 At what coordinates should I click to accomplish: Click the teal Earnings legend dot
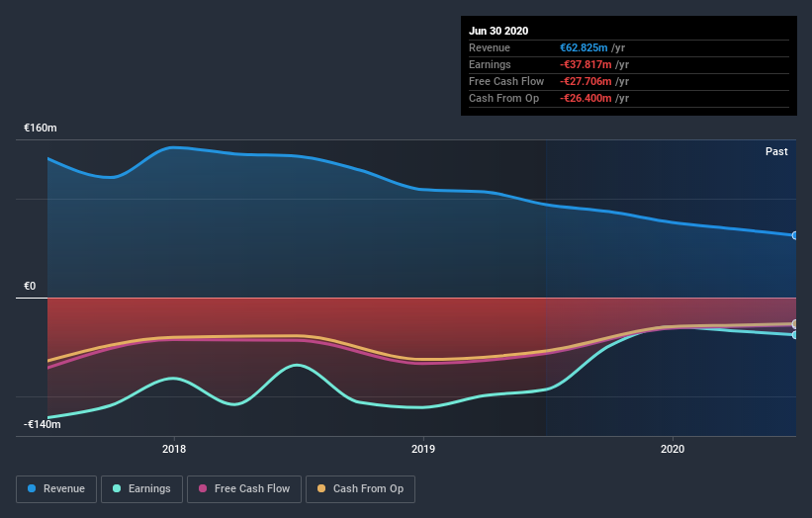click(117, 488)
